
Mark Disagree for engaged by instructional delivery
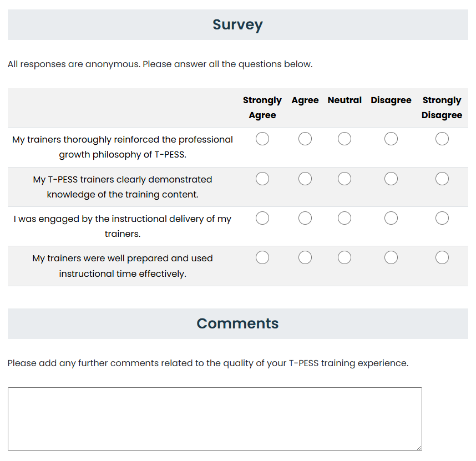click(x=391, y=218)
